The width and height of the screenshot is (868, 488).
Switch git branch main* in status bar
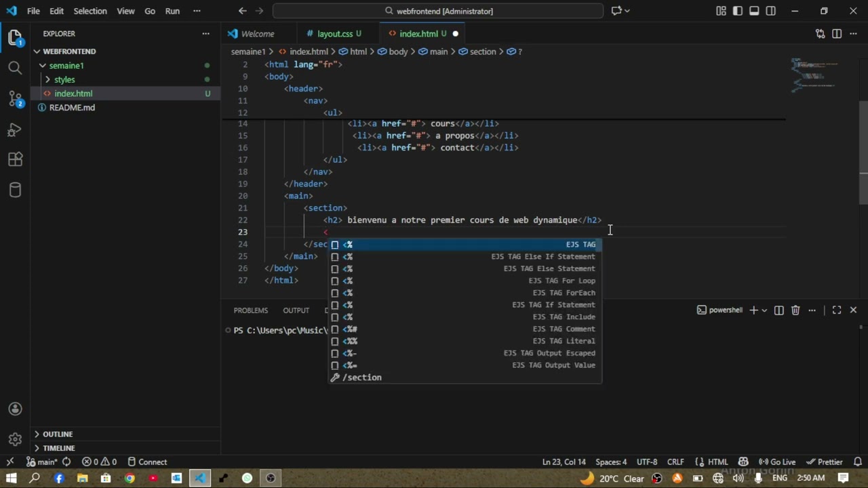coord(42,462)
